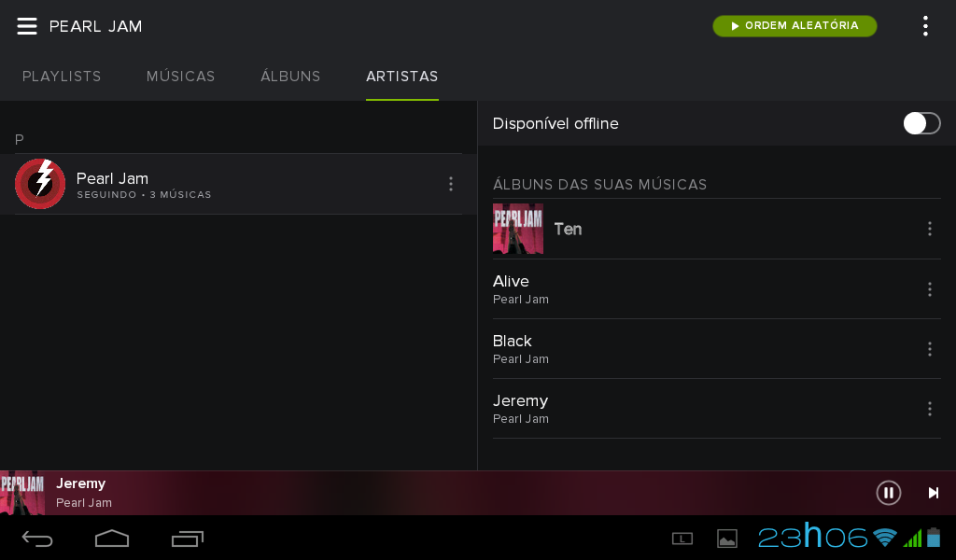Pause the currently playing track
The height and width of the screenshot is (560, 956).
tap(889, 493)
